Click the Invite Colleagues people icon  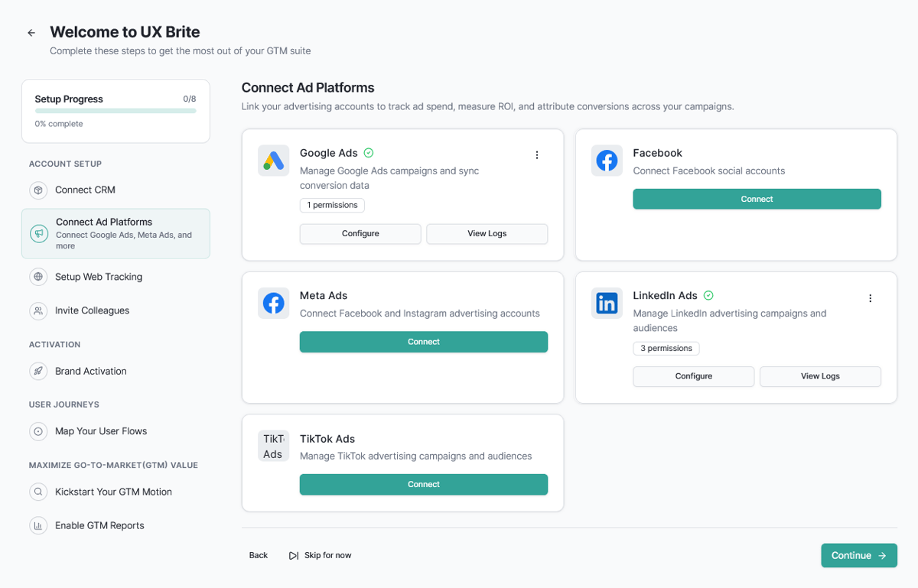[x=38, y=310]
